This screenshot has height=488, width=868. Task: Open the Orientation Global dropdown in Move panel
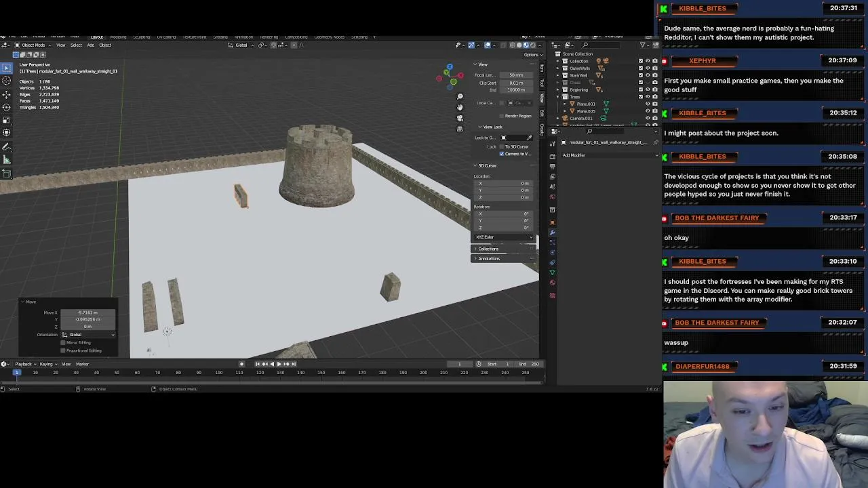(88, 335)
